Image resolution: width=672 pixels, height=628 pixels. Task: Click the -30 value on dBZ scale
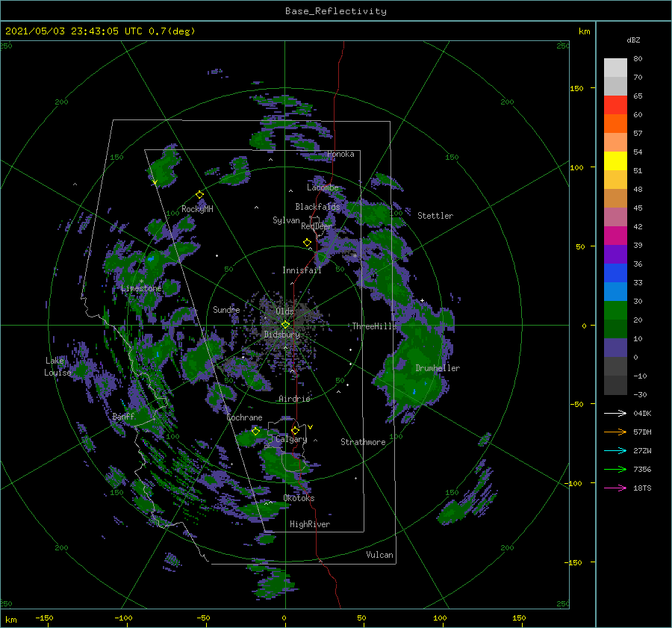tap(640, 395)
